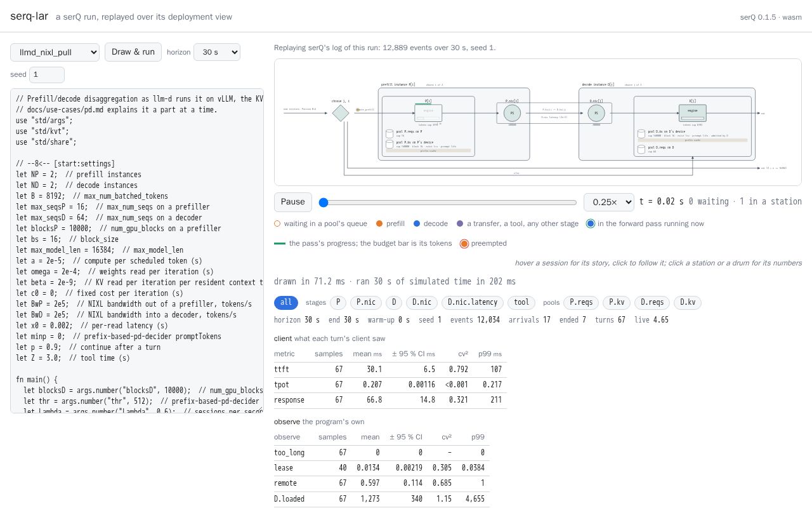Toggle the P.nic stage filter
The width and height of the screenshot is (812, 508).
click(366, 303)
